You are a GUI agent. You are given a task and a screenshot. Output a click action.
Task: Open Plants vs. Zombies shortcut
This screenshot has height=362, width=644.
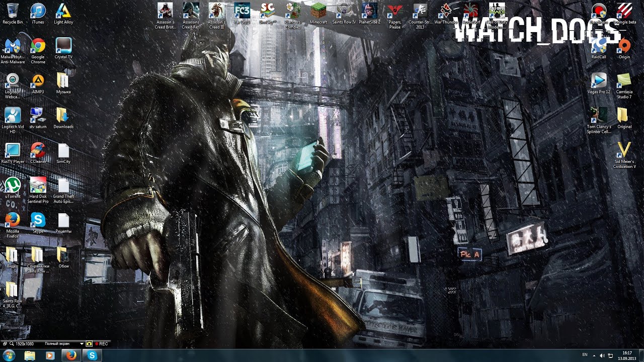(293, 16)
